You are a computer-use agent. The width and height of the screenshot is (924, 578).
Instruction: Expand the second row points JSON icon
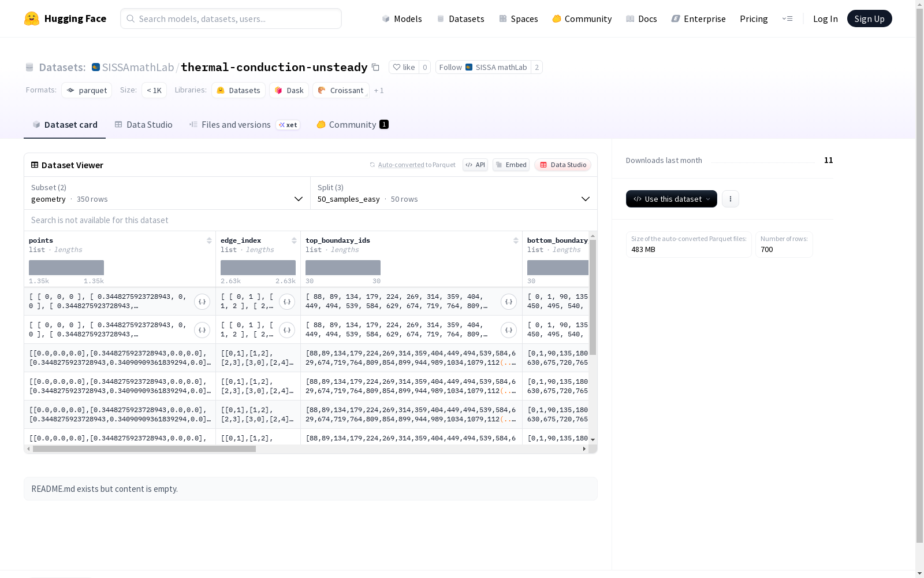click(202, 330)
